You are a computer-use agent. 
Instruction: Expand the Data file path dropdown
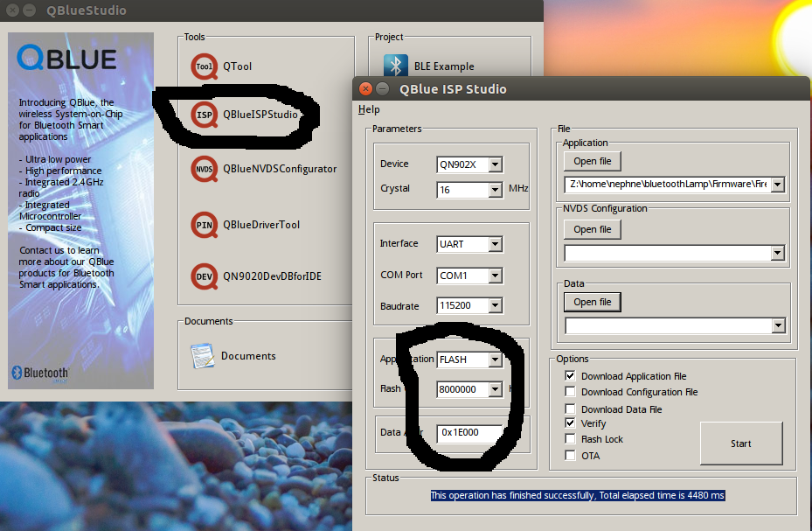[778, 325]
